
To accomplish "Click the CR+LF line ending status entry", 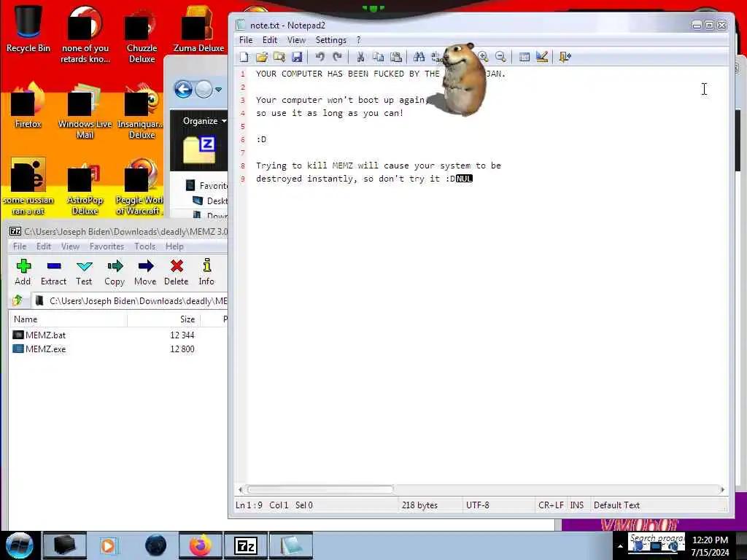I will click(551, 505).
